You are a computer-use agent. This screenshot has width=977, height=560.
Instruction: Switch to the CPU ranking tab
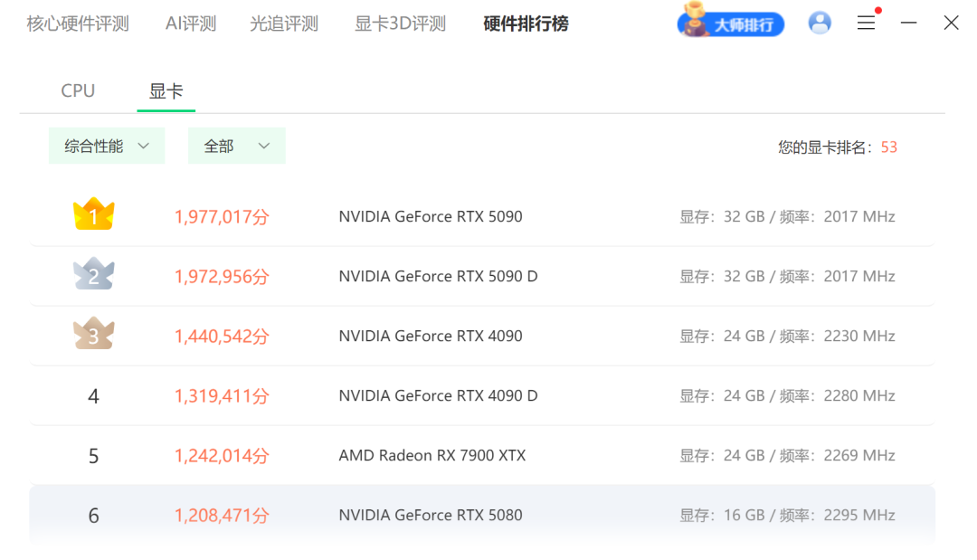(x=78, y=91)
